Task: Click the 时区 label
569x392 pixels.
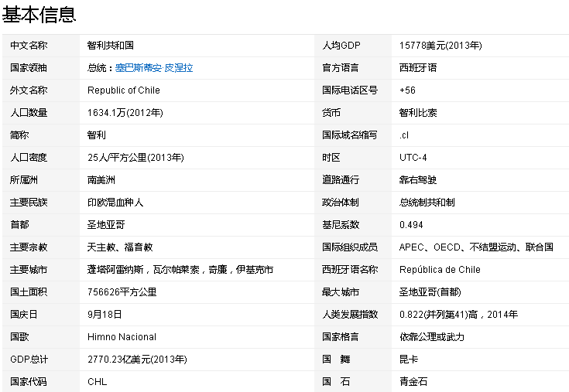Action: click(331, 158)
